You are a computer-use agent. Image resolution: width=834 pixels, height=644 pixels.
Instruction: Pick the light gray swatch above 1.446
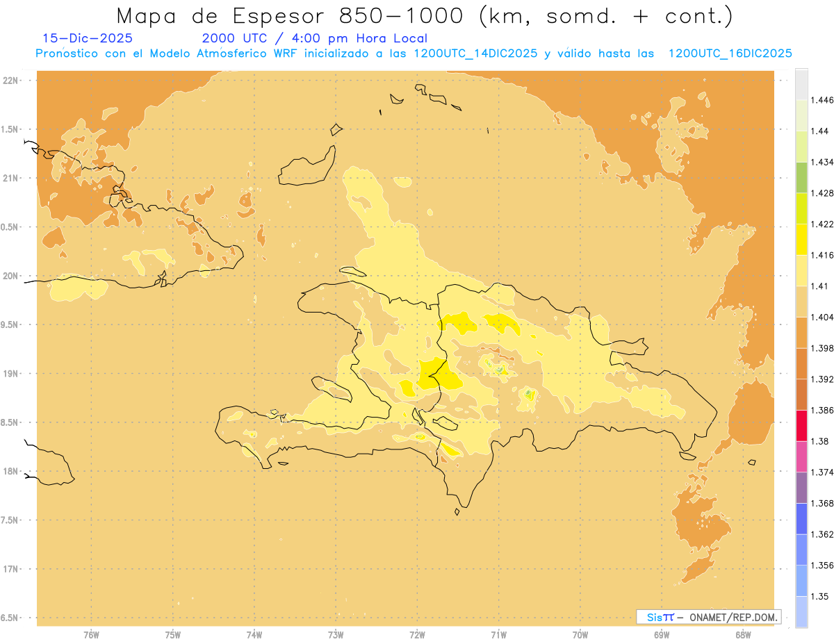(x=801, y=85)
